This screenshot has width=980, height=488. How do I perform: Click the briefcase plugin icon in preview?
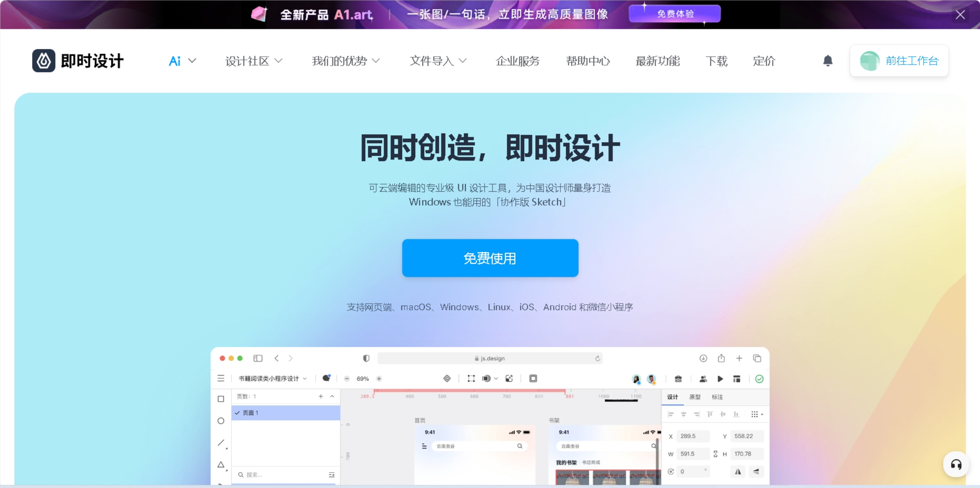[678, 379]
